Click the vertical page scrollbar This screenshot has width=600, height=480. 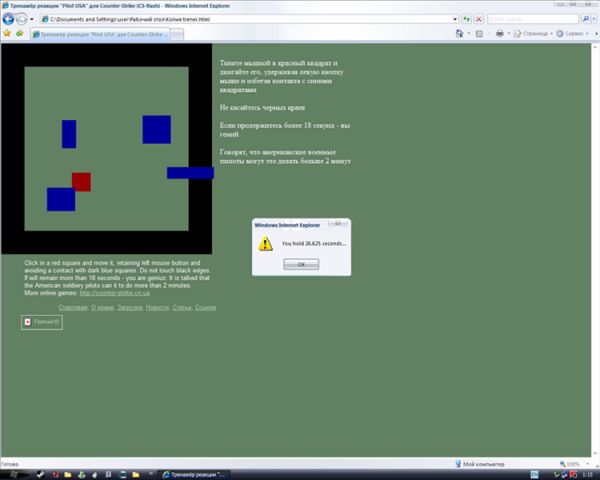[x=595, y=251]
